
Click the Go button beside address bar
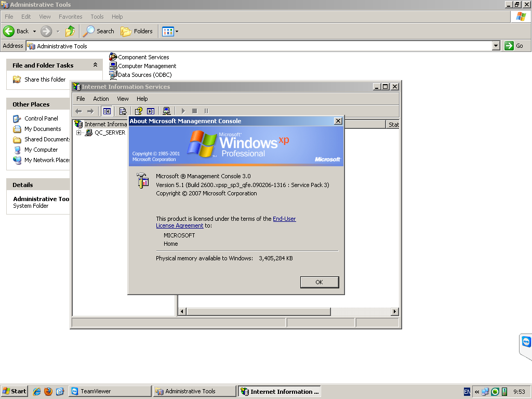(x=514, y=46)
